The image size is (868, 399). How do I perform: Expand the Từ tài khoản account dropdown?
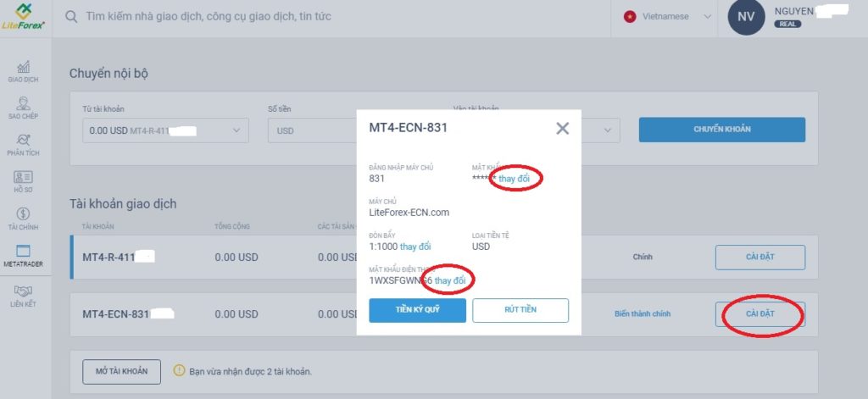(165, 130)
